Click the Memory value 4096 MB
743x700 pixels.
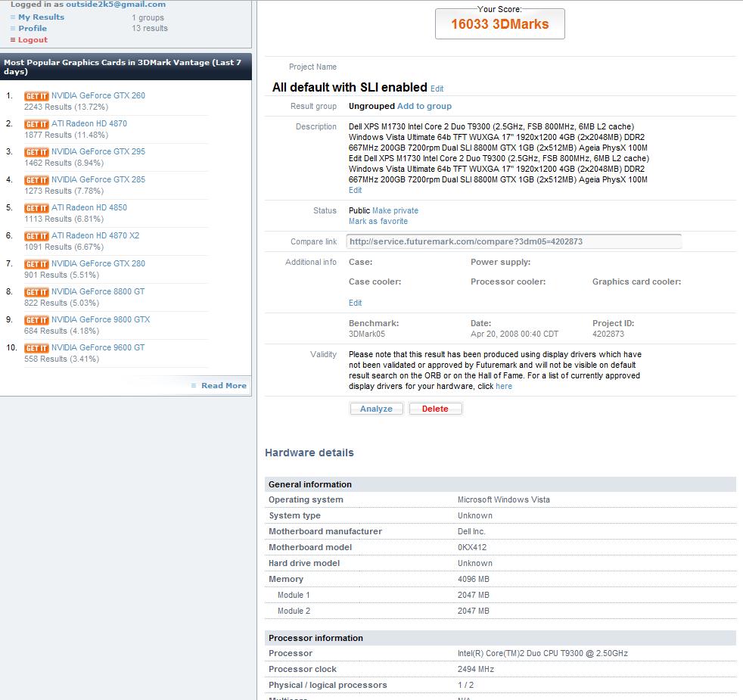click(x=474, y=579)
